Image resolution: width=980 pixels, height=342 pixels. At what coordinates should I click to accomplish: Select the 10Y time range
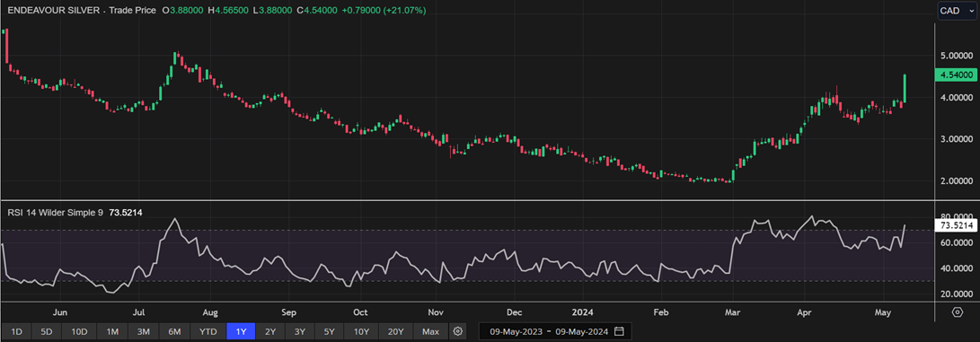click(x=362, y=331)
